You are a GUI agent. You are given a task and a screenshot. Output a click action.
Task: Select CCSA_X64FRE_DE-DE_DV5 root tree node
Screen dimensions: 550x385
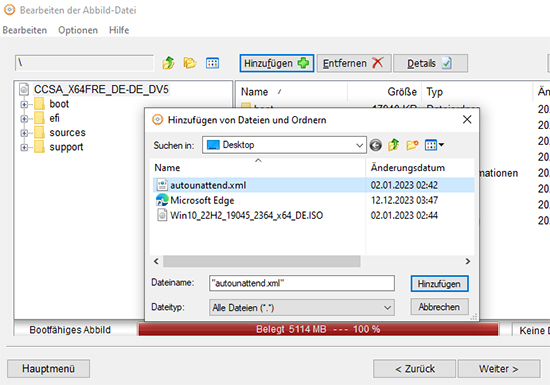[101, 89]
